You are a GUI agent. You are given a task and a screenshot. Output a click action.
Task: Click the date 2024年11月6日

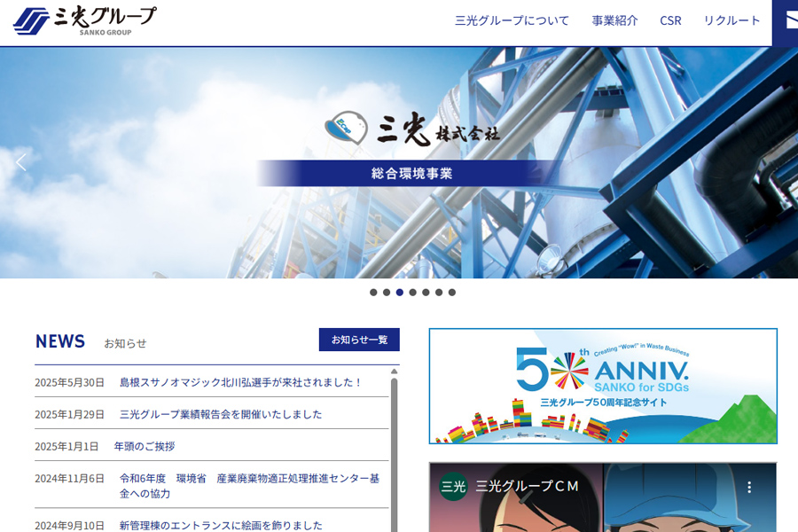69,479
